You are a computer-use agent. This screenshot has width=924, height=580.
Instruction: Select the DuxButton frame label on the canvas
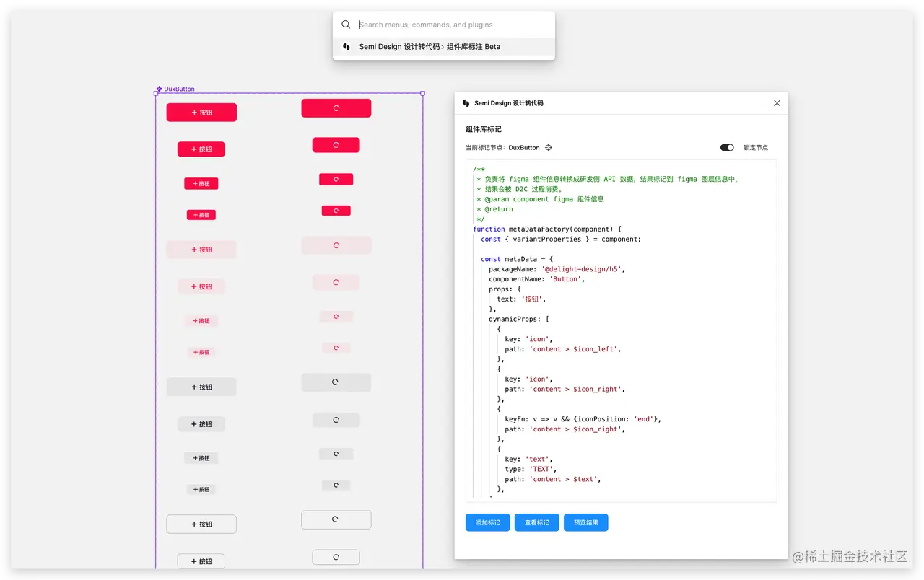tap(179, 89)
